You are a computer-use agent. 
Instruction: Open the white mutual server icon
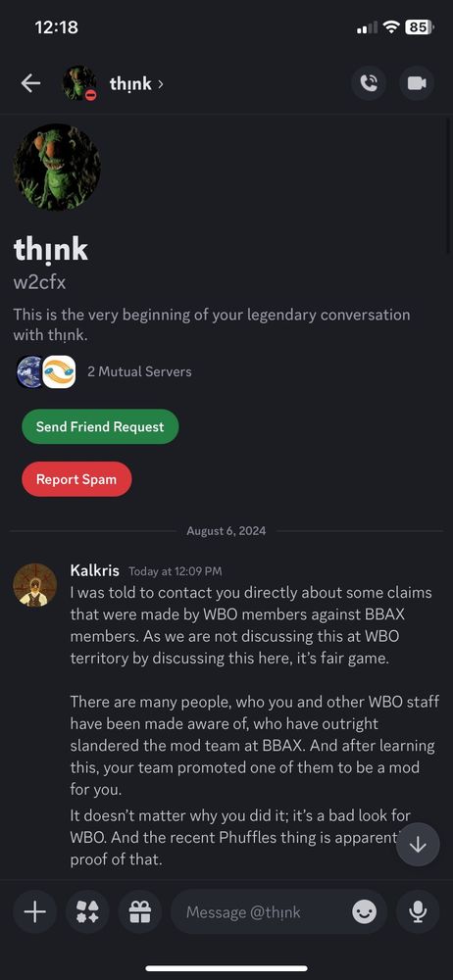[60, 371]
